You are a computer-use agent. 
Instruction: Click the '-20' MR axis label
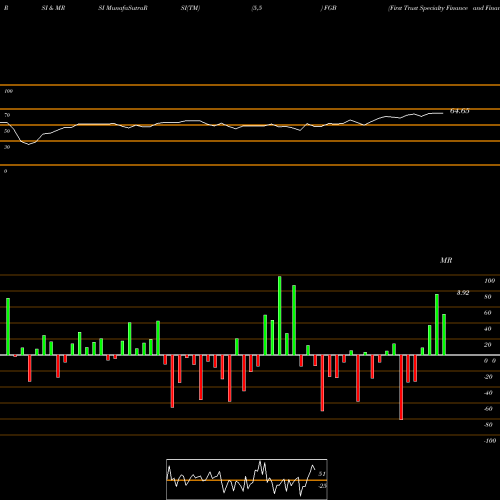pos(488,377)
